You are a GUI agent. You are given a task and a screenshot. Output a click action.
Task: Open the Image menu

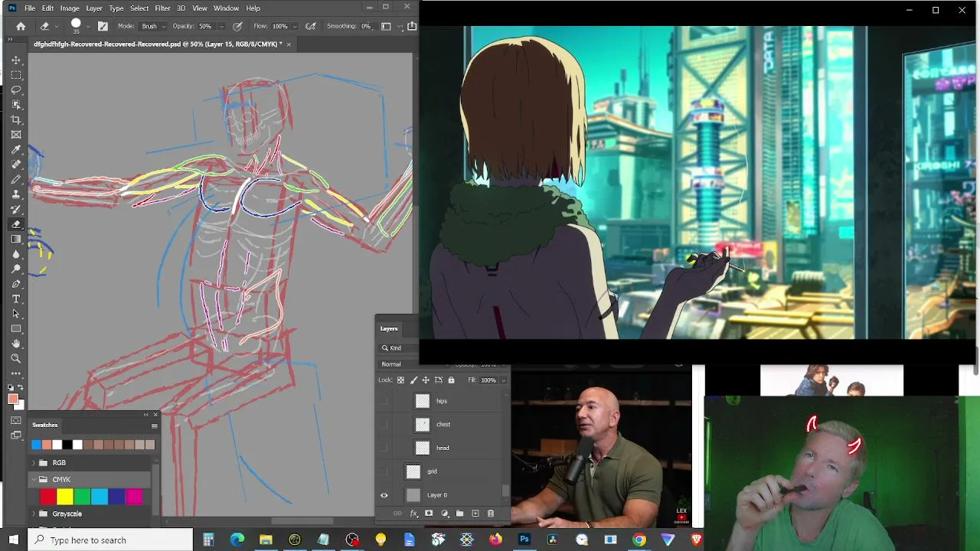[x=70, y=8]
